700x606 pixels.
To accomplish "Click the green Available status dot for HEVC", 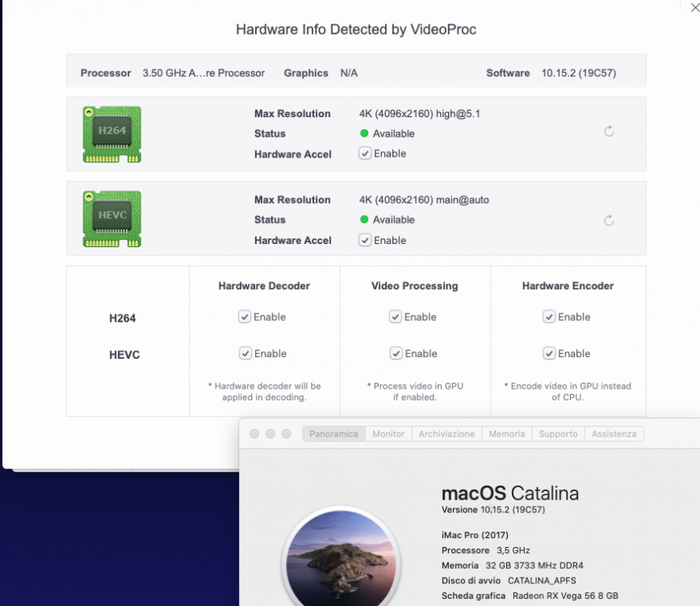I will pyautogui.click(x=364, y=220).
